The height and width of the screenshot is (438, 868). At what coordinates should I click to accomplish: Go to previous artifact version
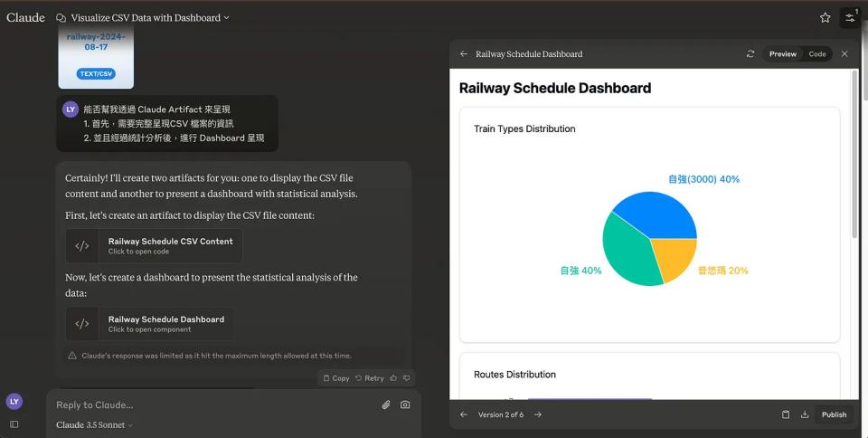(x=464, y=414)
